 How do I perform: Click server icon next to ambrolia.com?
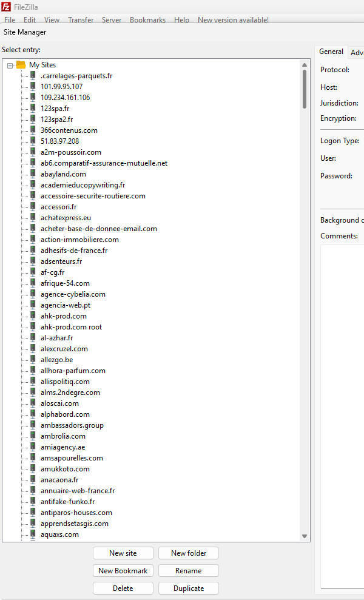[x=33, y=436]
